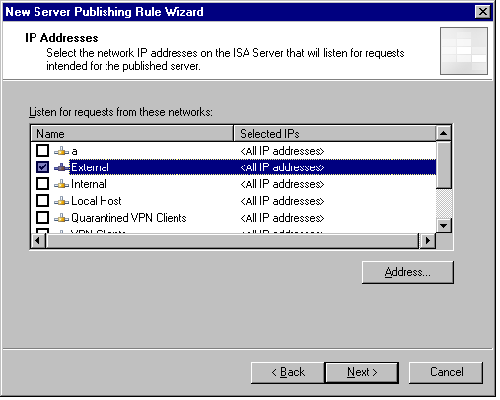The image size is (500, 400).
Task: Uncheck the External network checkbox
Action: [x=42, y=167]
